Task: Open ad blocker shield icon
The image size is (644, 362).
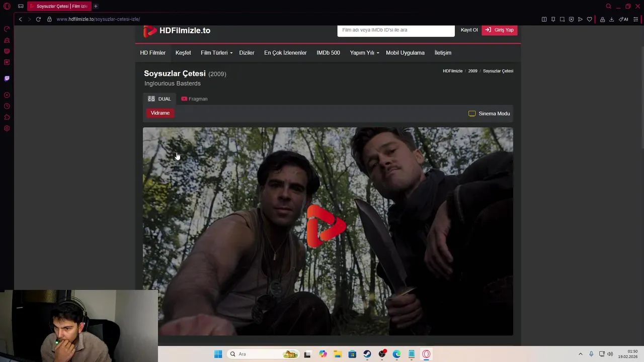Action: pyautogui.click(x=571, y=19)
